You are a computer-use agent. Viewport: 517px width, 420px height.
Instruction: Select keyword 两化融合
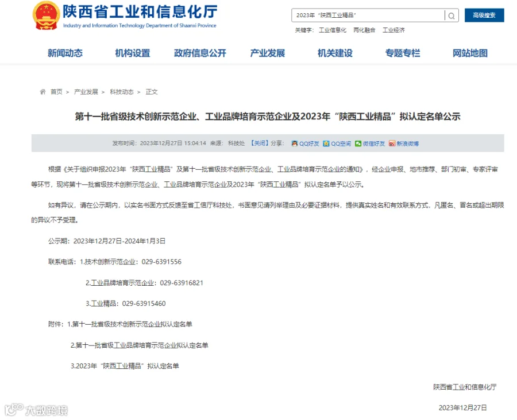[364, 30]
